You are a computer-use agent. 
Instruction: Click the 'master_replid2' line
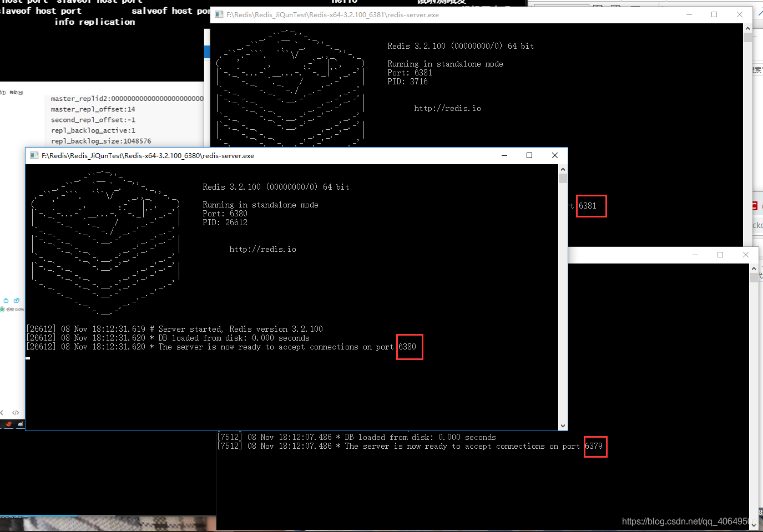click(x=128, y=99)
